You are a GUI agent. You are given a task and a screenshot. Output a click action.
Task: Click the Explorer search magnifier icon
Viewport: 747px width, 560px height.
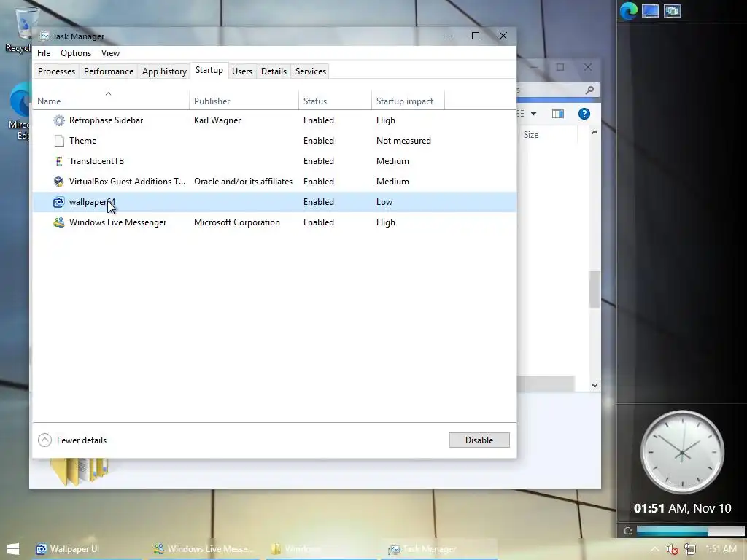click(589, 90)
